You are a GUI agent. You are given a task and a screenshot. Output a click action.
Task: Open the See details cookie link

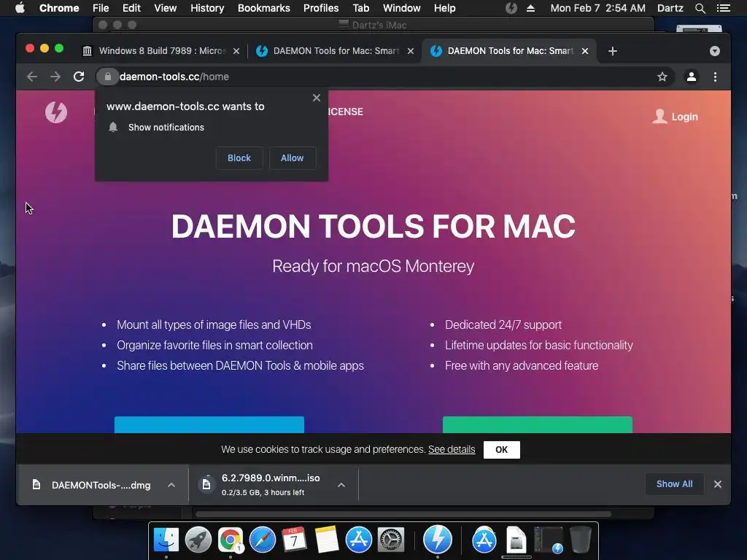pyautogui.click(x=452, y=449)
